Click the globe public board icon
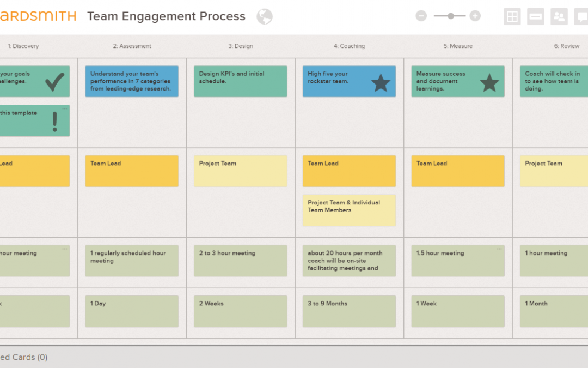Image resolution: width=588 pixels, height=368 pixels. 265,16
